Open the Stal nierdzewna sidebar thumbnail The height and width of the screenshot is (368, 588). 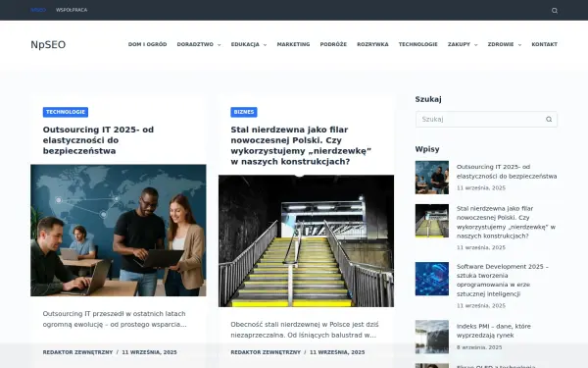tap(431, 221)
